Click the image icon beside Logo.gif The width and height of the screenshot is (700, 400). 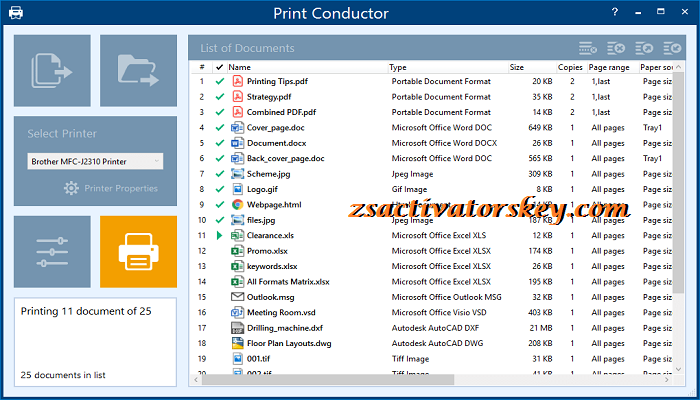[x=238, y=189]
